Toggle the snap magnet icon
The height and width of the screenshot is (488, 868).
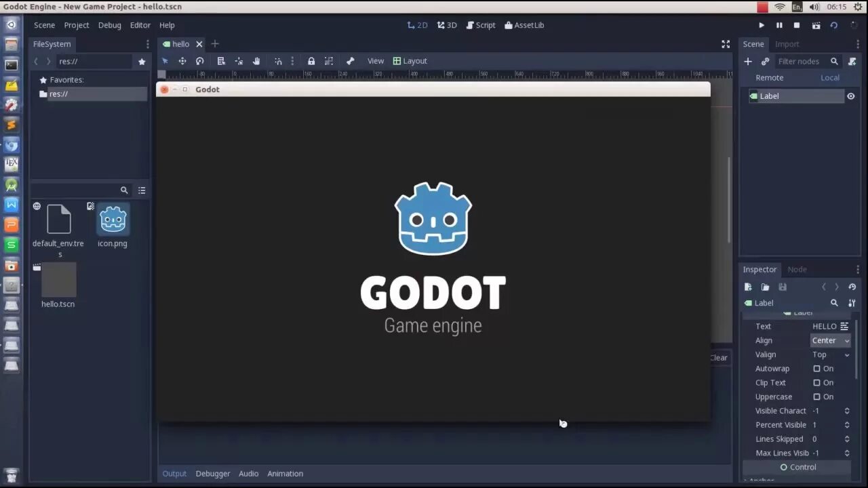[x=278, y=61]
